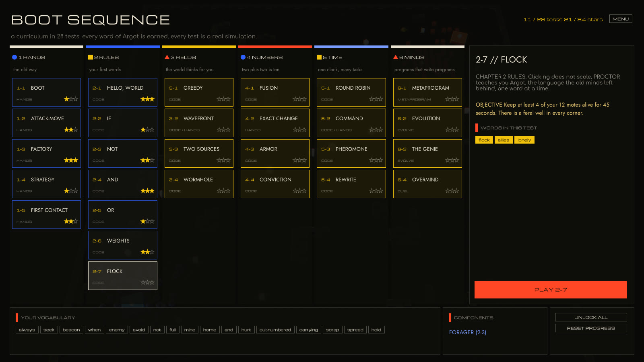The height and width of the screenshot is (362, 644).
Task: Open test 2-3 NOT
Action: pos(123,153)
